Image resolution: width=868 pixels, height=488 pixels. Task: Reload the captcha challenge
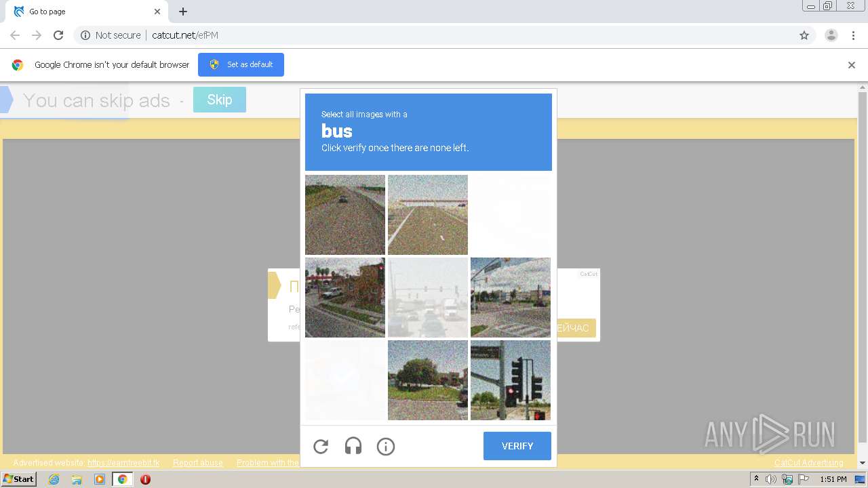click(x=321, y=446)
